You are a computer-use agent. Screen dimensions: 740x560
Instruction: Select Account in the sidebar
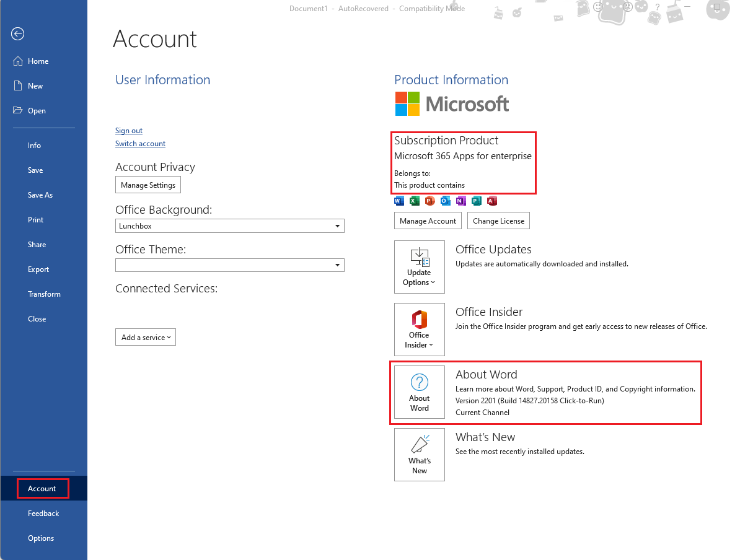(44, 488)
